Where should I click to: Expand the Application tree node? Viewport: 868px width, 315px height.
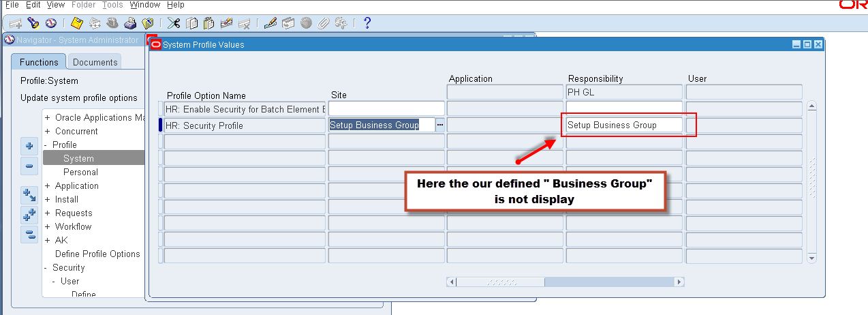(48, 185)
